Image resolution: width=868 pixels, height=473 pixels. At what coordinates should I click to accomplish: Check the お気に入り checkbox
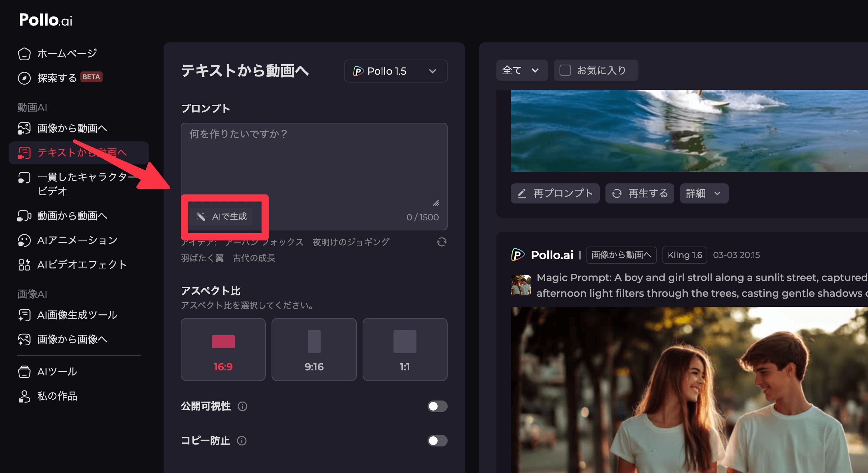(565, 70)
